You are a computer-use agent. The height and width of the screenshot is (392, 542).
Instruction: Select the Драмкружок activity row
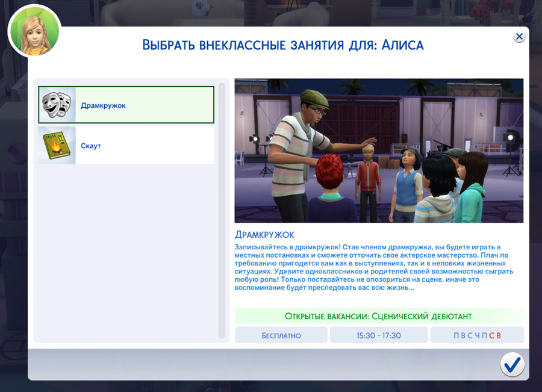[x=126, y=105]
